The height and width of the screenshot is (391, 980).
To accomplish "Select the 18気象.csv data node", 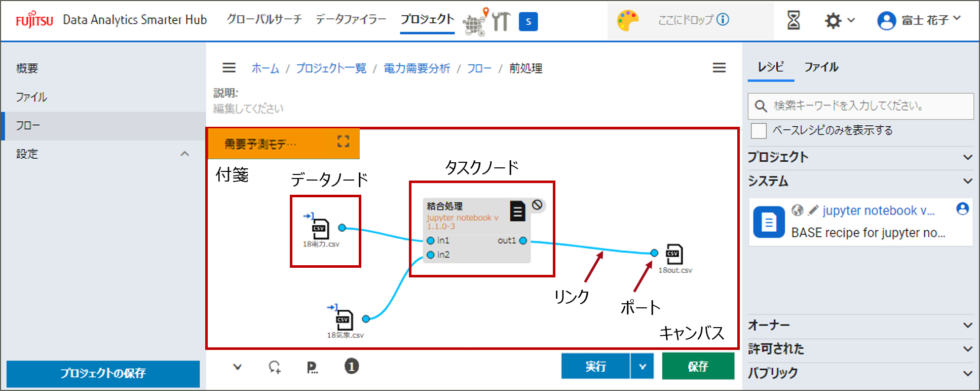I will 345,321.
